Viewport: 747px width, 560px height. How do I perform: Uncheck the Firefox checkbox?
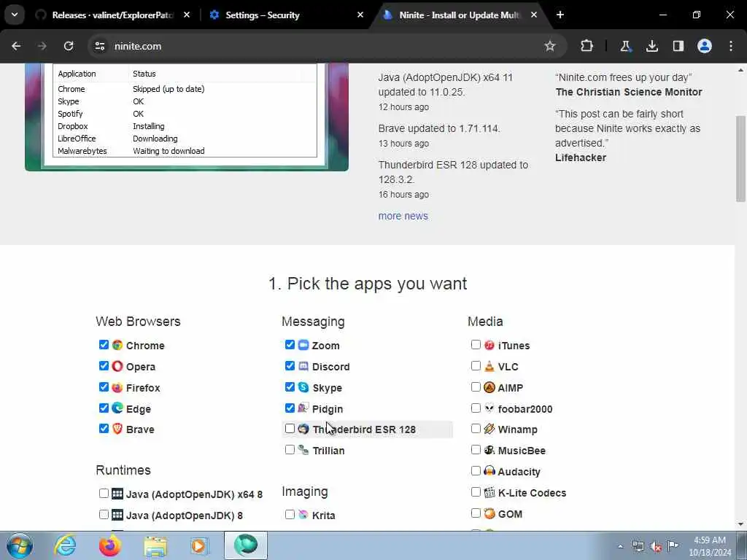104,386
